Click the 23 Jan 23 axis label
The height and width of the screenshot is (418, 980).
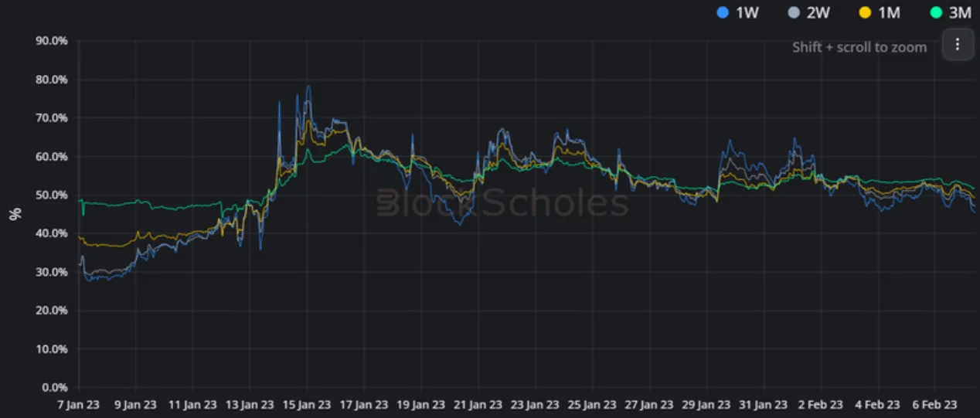coord(536,405)
